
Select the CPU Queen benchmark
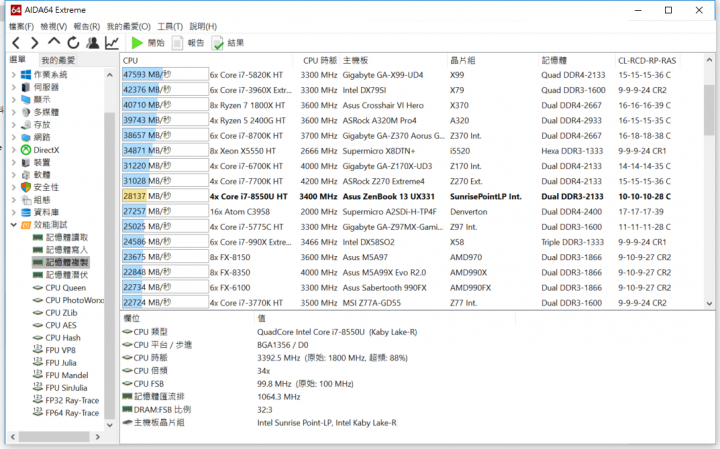coord(66,288)
